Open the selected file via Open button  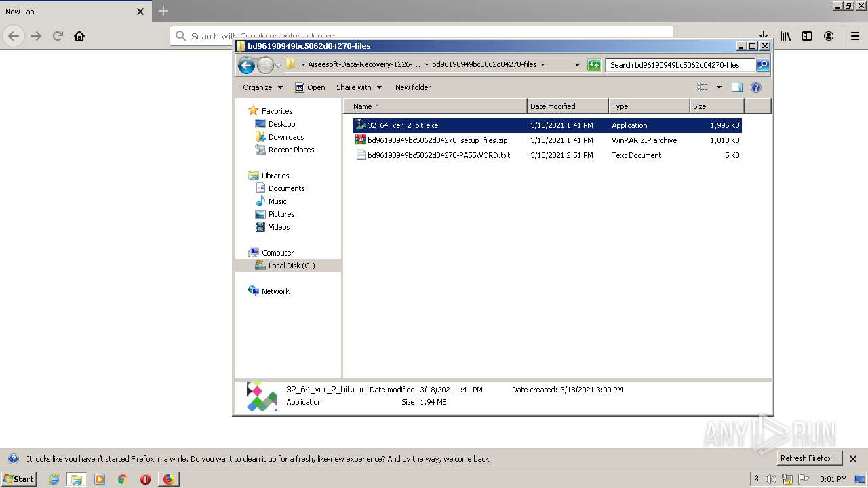pos(310,87)
